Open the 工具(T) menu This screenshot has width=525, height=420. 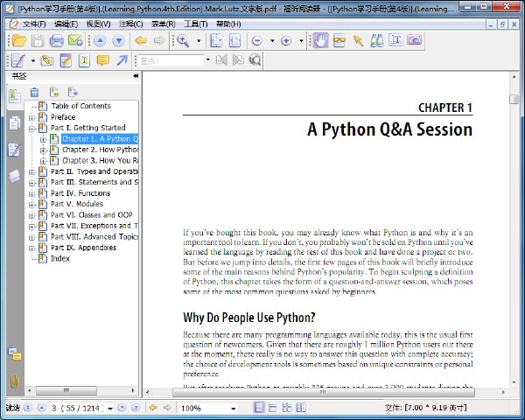click(196, 24)
